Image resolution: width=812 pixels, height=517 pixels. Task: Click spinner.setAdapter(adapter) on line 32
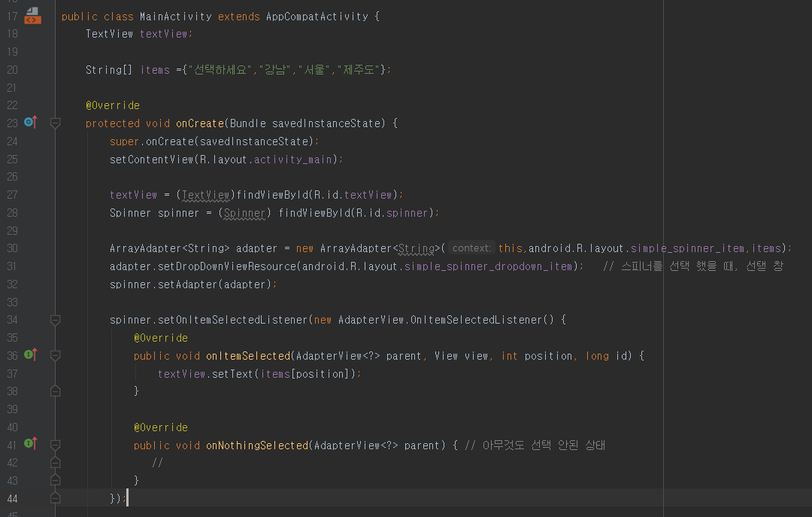point(190,284)
